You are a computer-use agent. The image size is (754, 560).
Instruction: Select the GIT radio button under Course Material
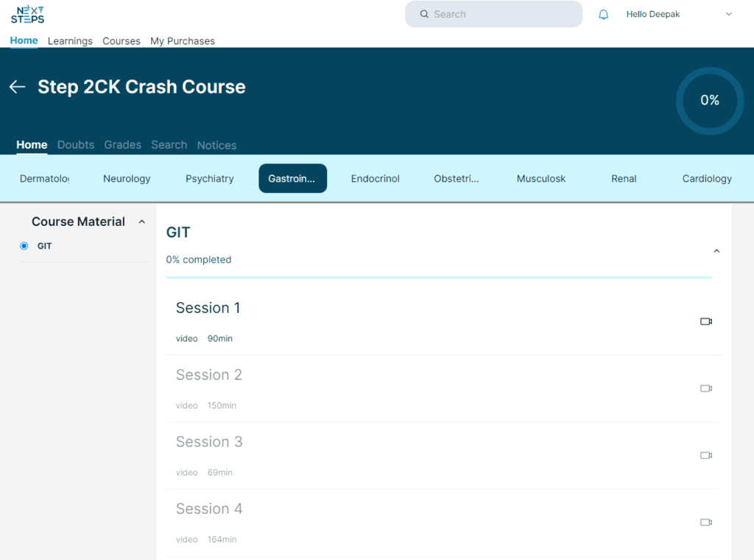tap(23, 246)
